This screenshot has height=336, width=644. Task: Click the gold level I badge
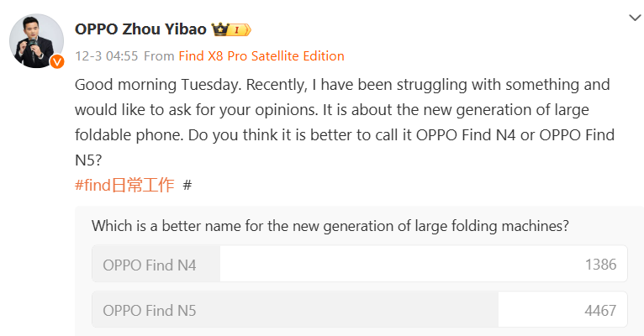point(240,29)
